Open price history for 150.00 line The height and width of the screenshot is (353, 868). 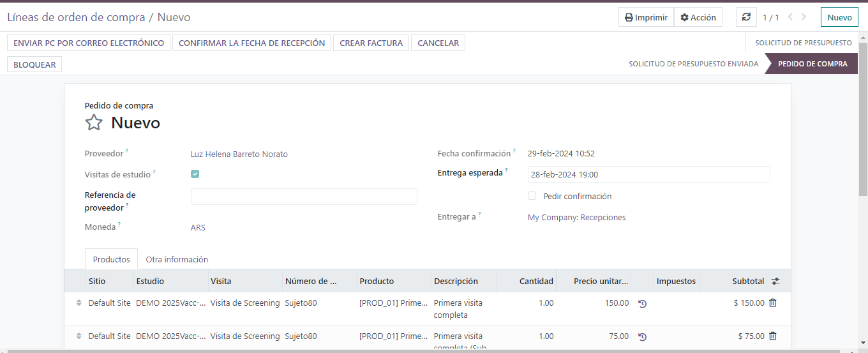[x=642, y=304]
